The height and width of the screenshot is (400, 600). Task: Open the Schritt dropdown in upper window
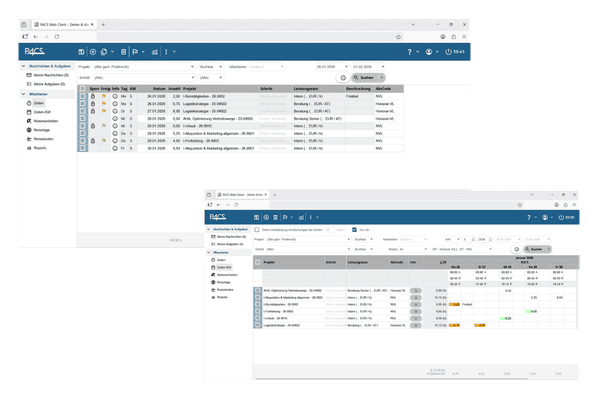click(x=144, y=78)
